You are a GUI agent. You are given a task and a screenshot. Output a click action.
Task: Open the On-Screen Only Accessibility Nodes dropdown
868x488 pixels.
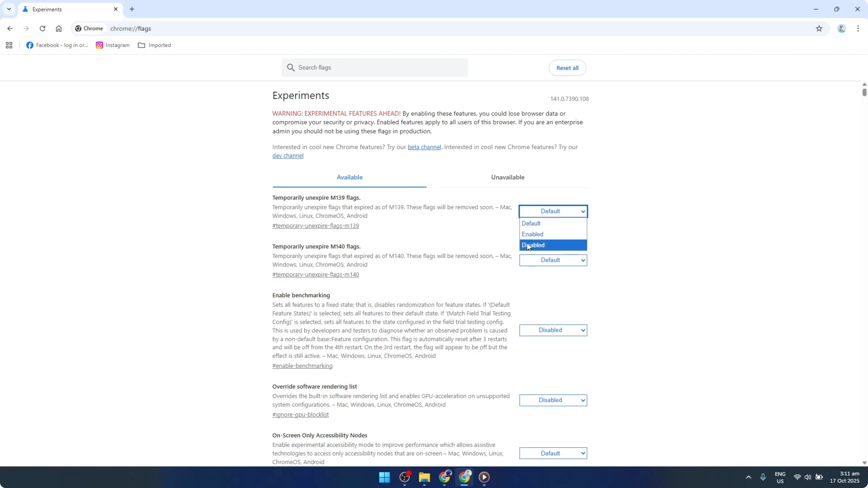click(553, 453)
